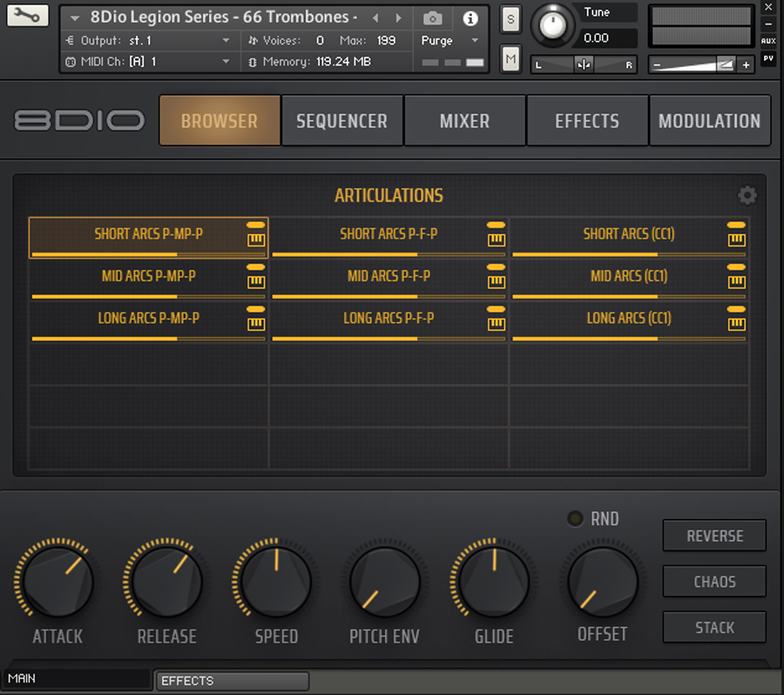Select the MAIN bottom tab

click(77, 679)
